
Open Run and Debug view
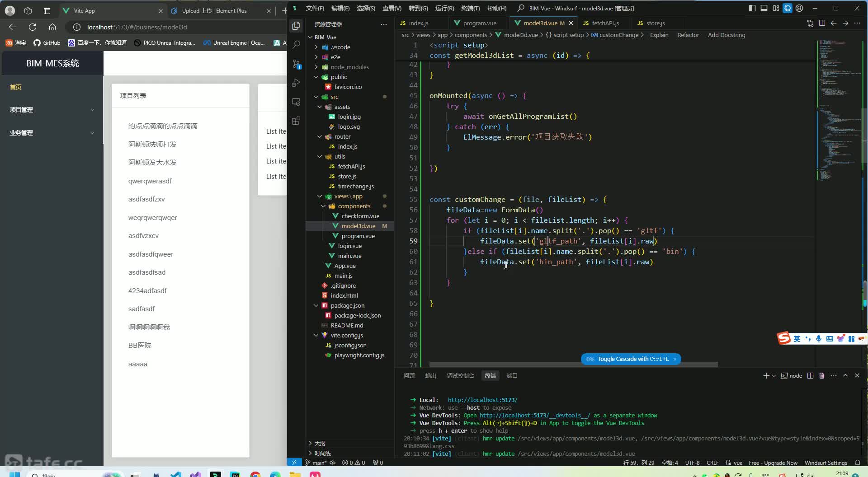296,83
